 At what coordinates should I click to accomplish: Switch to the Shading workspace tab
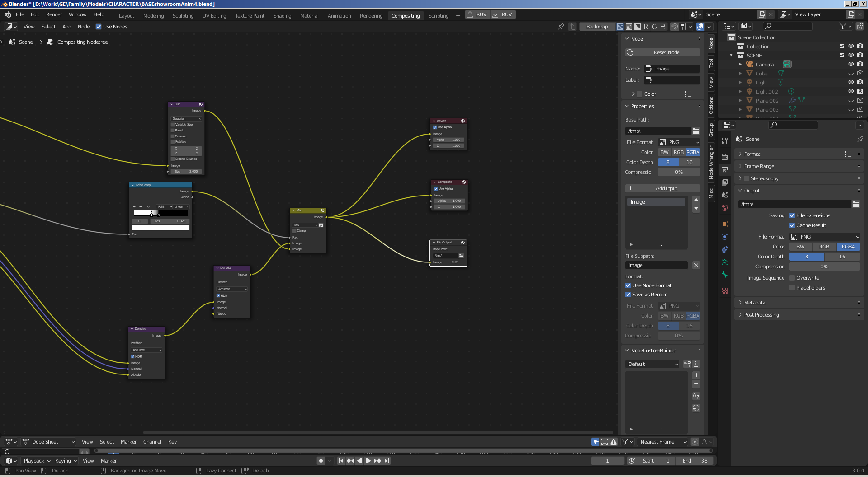click(282, 15)
